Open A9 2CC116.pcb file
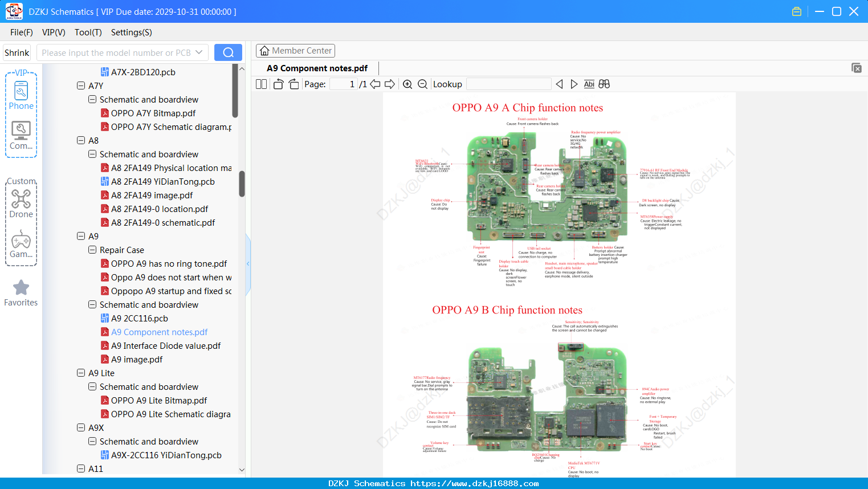Viewport: 868px width, 489px height. [x=140, y=319]
